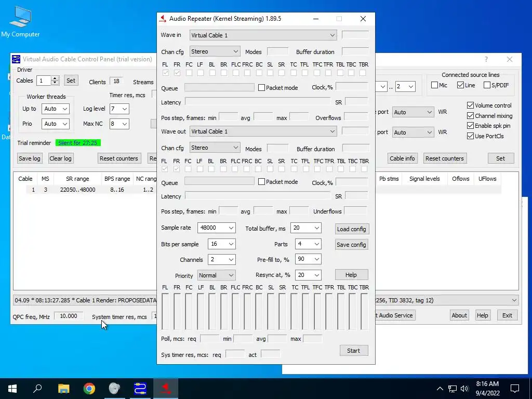532x399 pixels.
Task: Switch to Audio Repeater taskbar icon
Action: point(166,388)
